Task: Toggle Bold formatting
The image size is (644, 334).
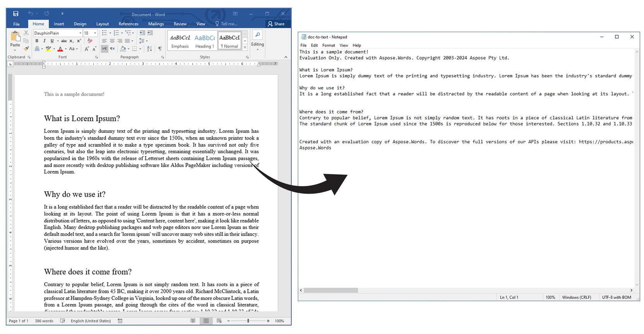Action: [37, 41]
